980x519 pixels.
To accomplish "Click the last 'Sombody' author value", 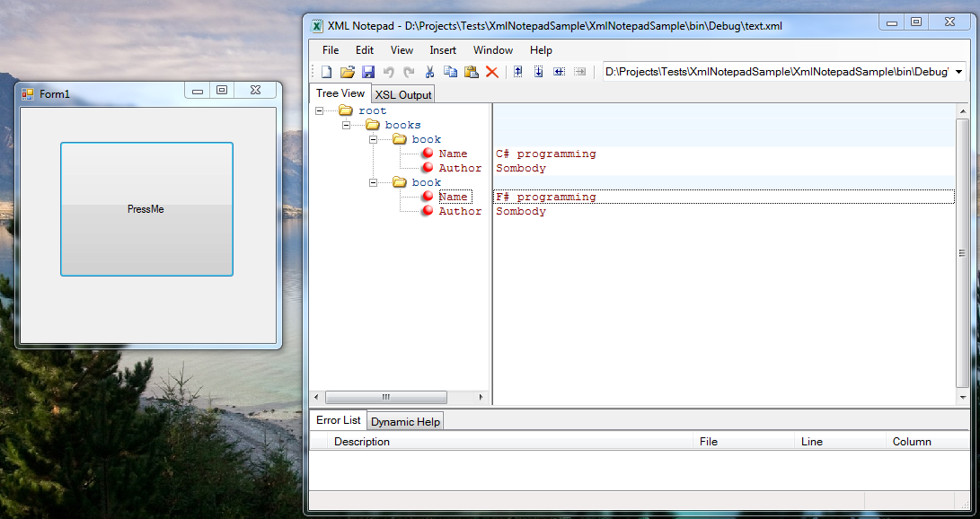I will pos(521,211).
